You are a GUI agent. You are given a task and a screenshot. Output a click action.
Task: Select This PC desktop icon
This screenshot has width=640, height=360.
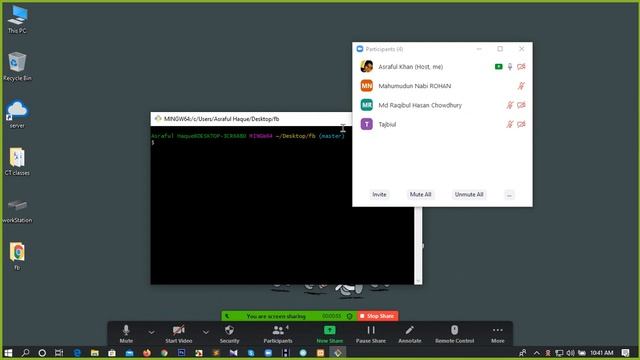17,20
